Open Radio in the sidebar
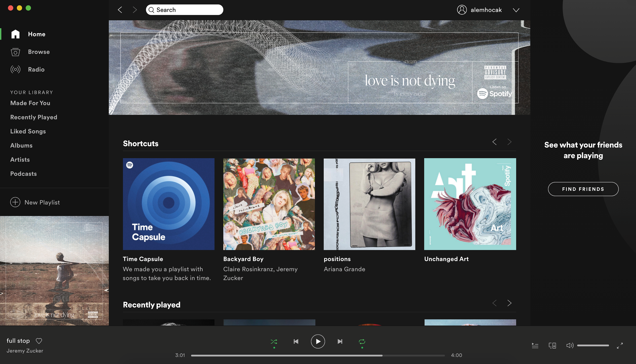 [36, 69]
